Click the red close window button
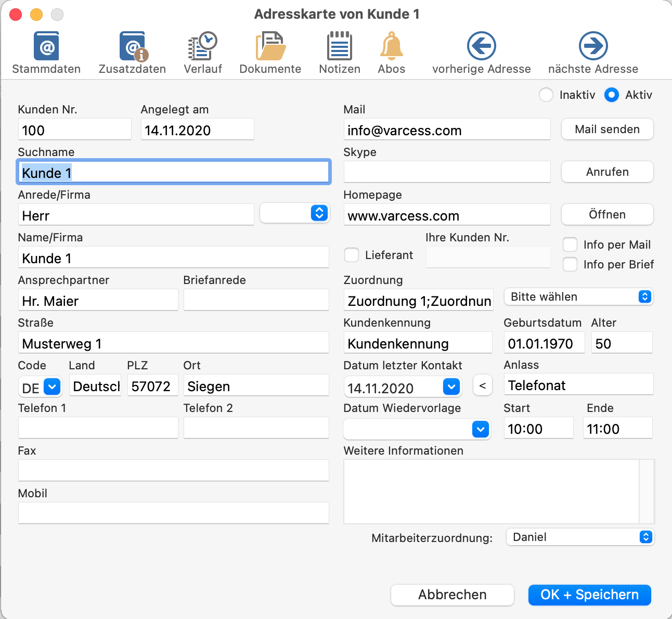The width and height of the screenshot is (672, 619). point(16,15)
